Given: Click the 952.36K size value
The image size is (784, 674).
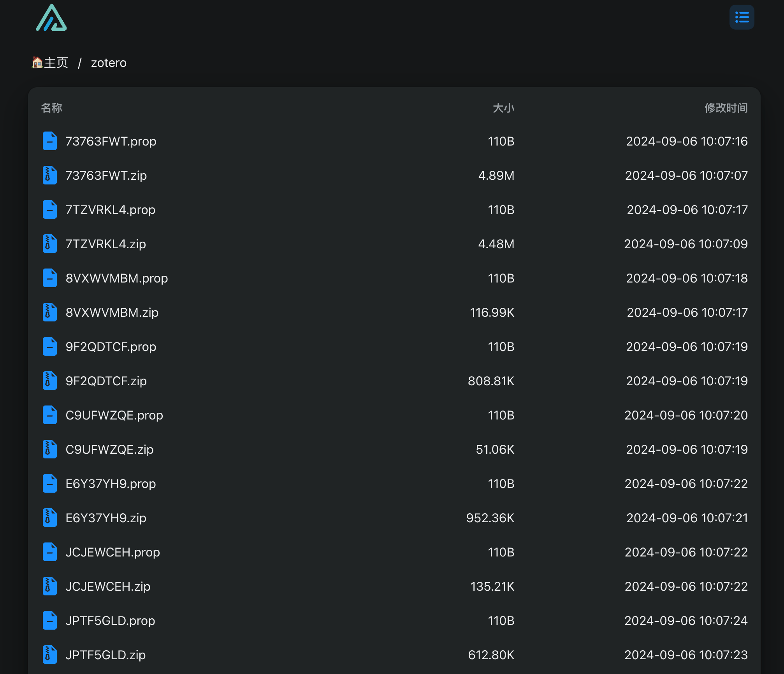Looking at the screenshot, I should (x=490, y=518).
